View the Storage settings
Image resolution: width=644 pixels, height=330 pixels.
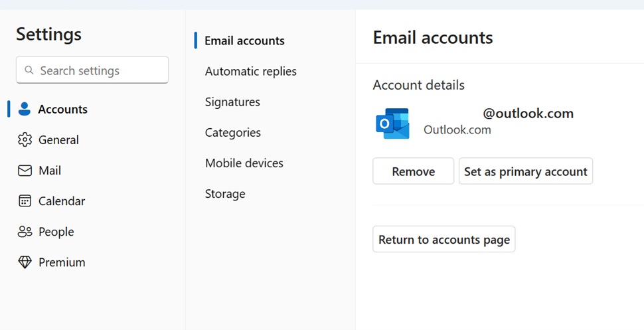coord(224,193)
